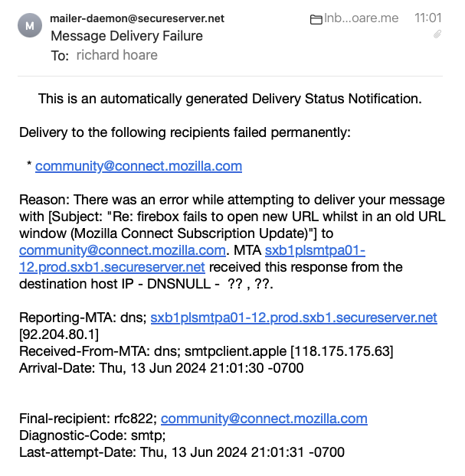Select the Message Delivery Failure subject line
Screen dimensions: 465x476
[x=126, y=35]
